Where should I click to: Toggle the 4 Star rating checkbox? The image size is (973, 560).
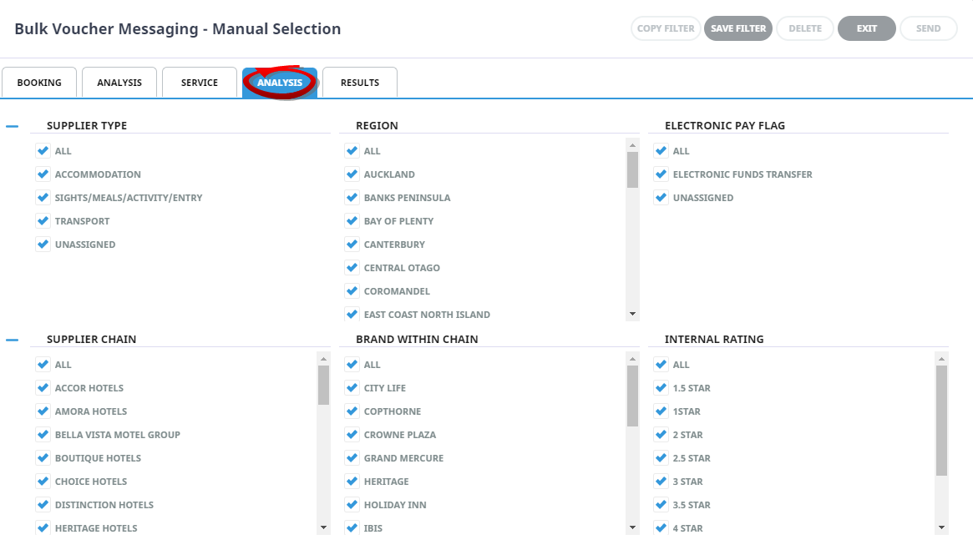point(661,528)
